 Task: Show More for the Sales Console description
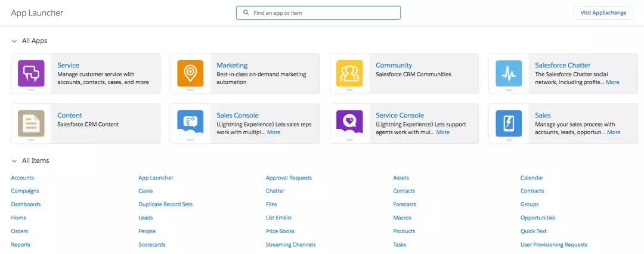pos(273,132)
